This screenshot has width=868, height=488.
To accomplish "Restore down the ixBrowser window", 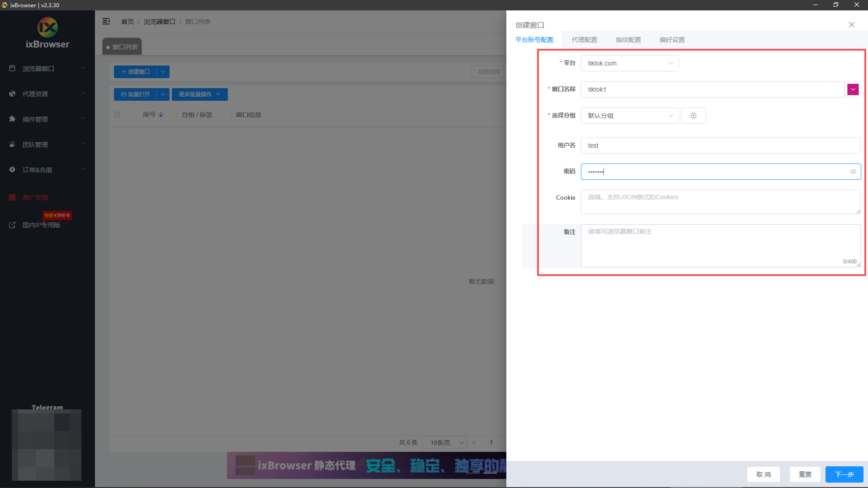I will coord(836,5).
